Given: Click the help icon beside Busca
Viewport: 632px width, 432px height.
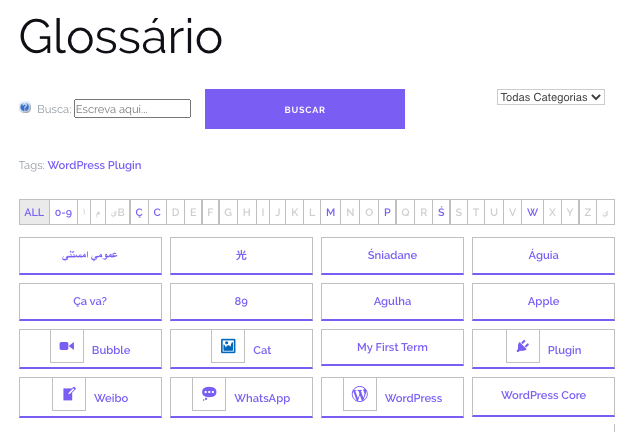Looking at the screenshot, I should [x=25, y=108].
